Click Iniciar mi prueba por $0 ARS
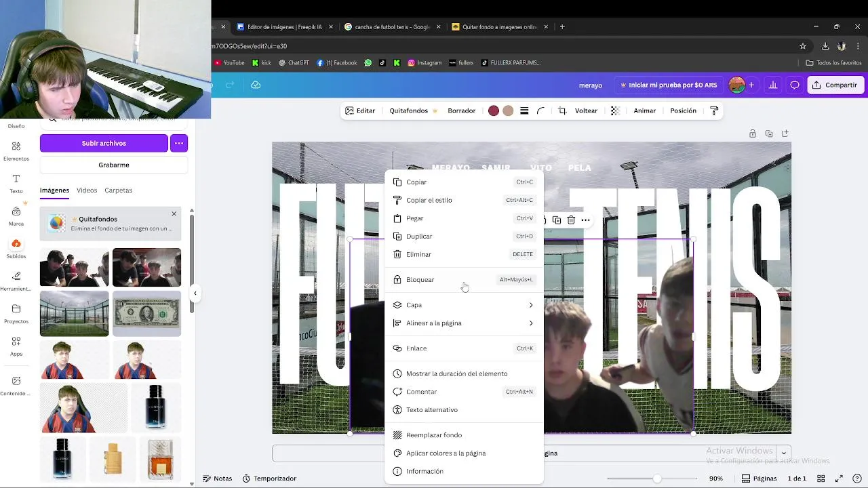This screenshot has height=488, width=868. coord(669,85)
